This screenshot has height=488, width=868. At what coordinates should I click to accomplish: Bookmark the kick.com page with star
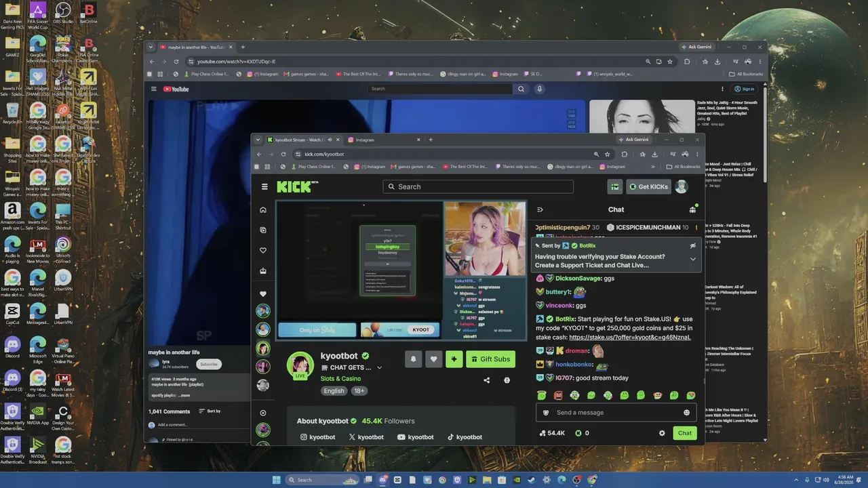click(x=608, y=154)
